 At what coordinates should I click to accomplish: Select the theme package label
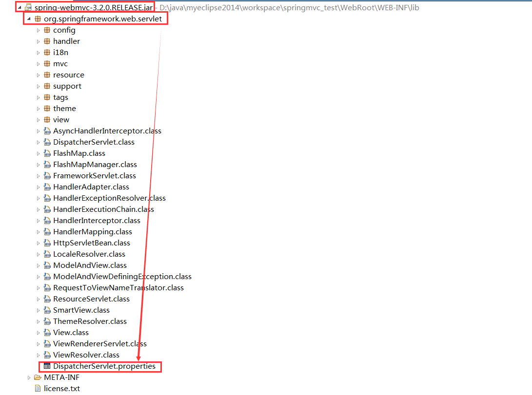coord(64,109)
